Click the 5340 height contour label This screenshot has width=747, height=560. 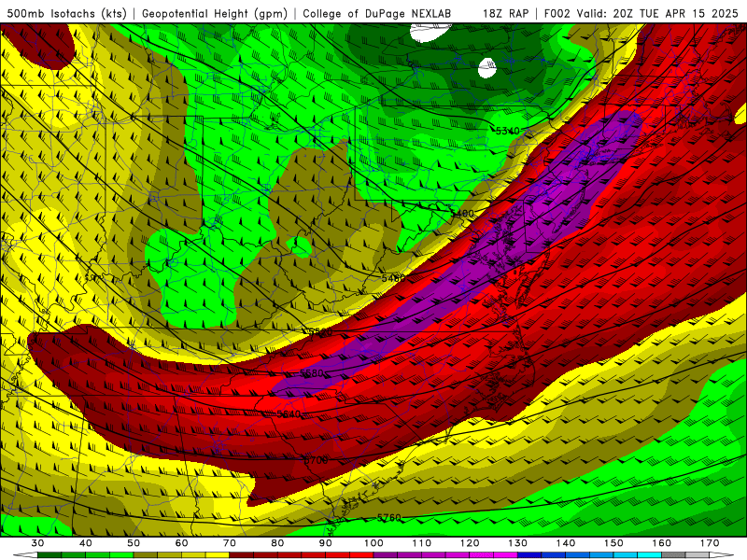(507, 131)
